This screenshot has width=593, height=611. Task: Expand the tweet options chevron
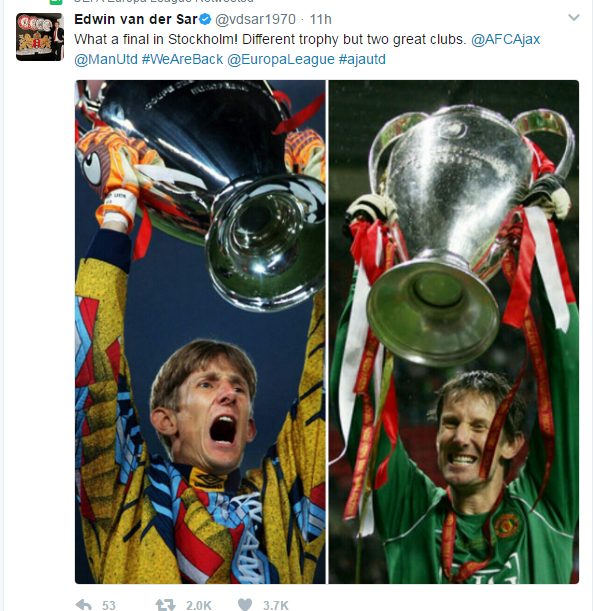click(574, 18)
